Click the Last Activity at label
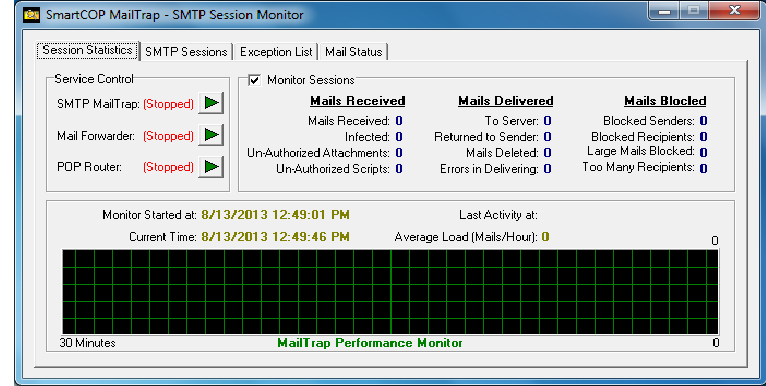 tap(498, 215)
